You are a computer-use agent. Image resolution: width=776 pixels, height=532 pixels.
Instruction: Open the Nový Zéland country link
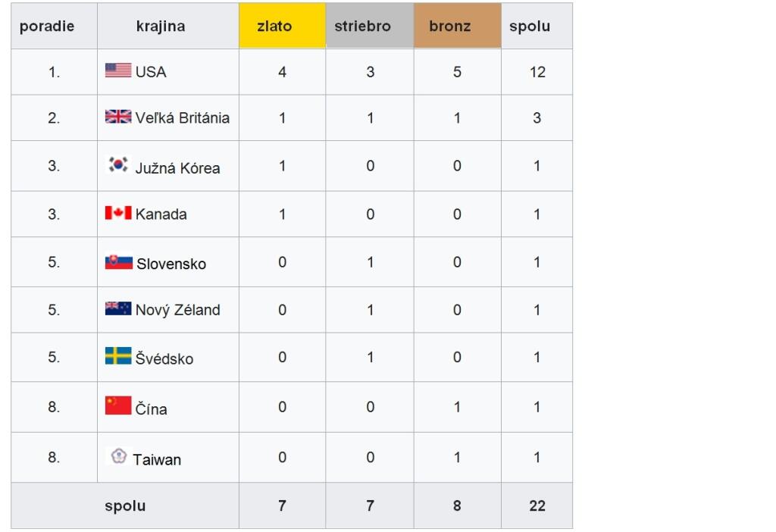click(x=177, y=310)
